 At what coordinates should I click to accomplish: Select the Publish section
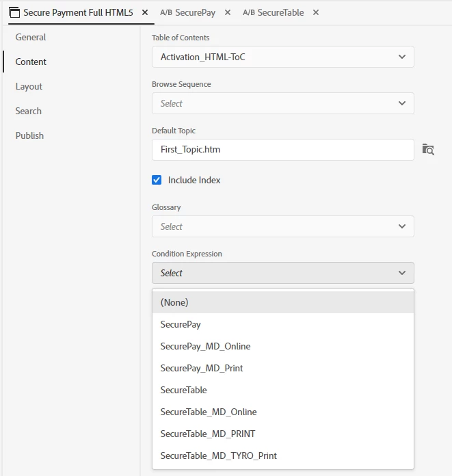point(29,135)
